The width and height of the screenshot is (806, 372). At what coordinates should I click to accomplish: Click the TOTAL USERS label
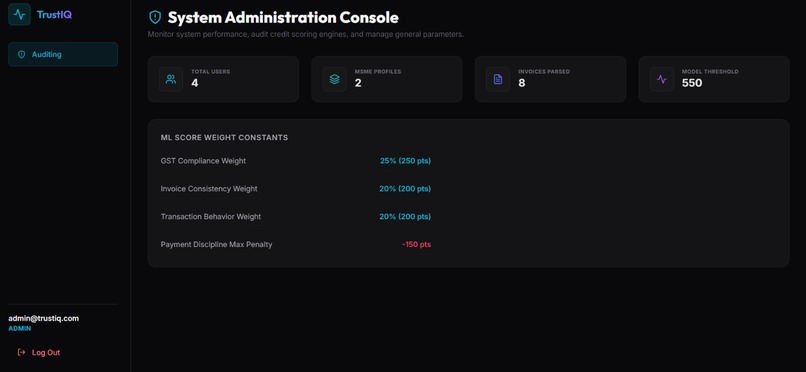click(211, 72)
